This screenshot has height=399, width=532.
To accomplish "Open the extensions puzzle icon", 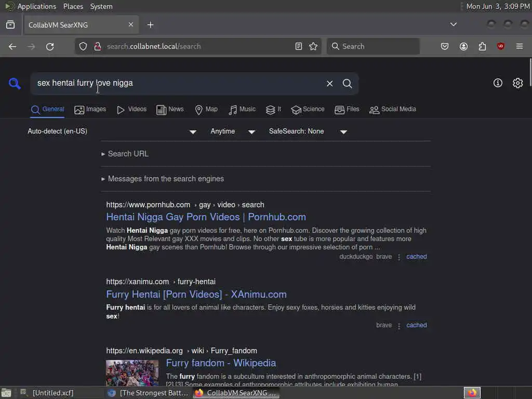I will pyautogui.click(x=482, y=46).
